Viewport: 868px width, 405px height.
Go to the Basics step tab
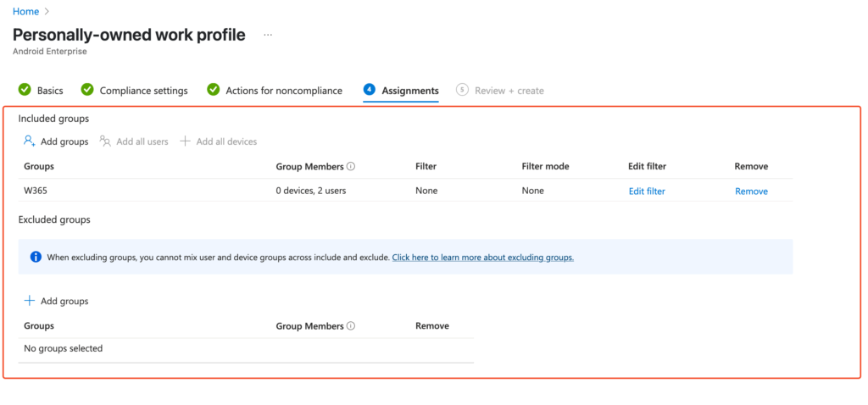click(50, 90)
